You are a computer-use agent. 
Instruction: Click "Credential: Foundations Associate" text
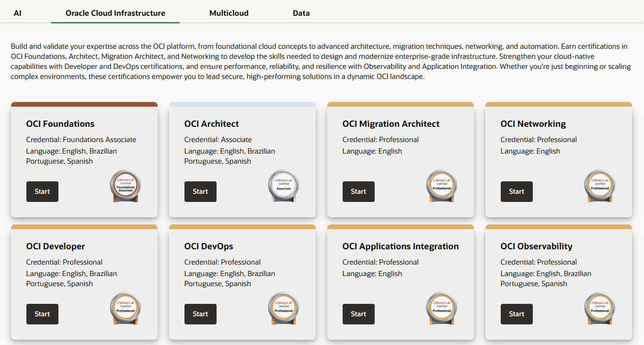81,140
